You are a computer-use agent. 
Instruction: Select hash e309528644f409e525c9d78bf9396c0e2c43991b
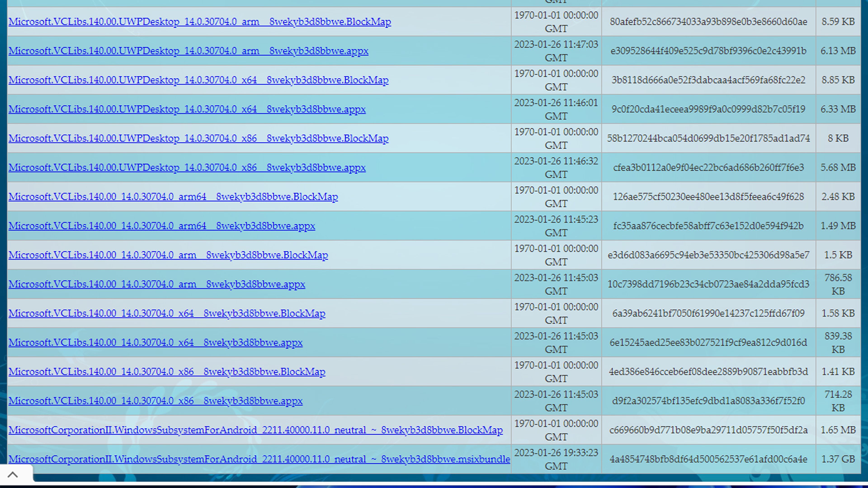click(x=708, y=51)
